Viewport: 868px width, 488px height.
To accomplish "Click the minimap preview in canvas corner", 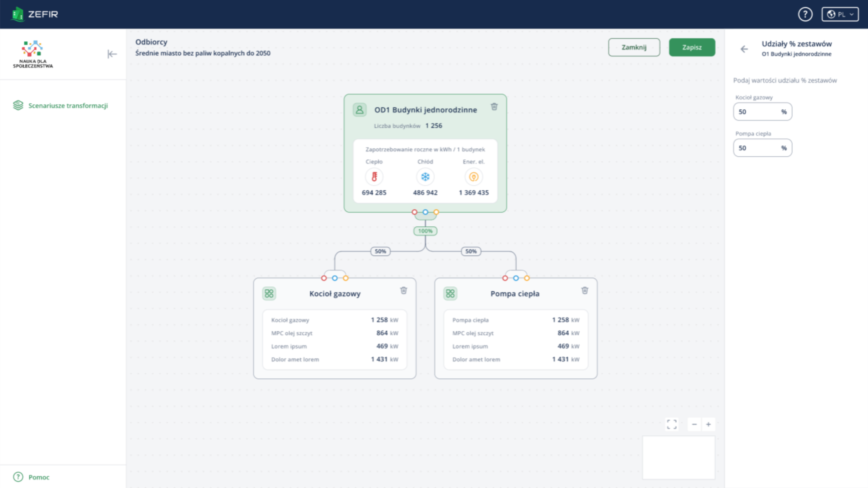I will pos(679,457).
